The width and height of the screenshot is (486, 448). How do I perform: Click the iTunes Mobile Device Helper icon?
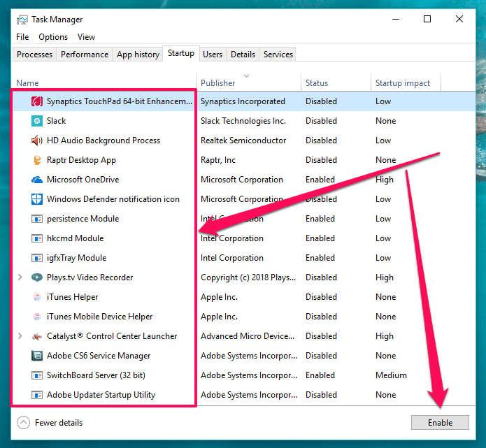click(x=37, y=317)
